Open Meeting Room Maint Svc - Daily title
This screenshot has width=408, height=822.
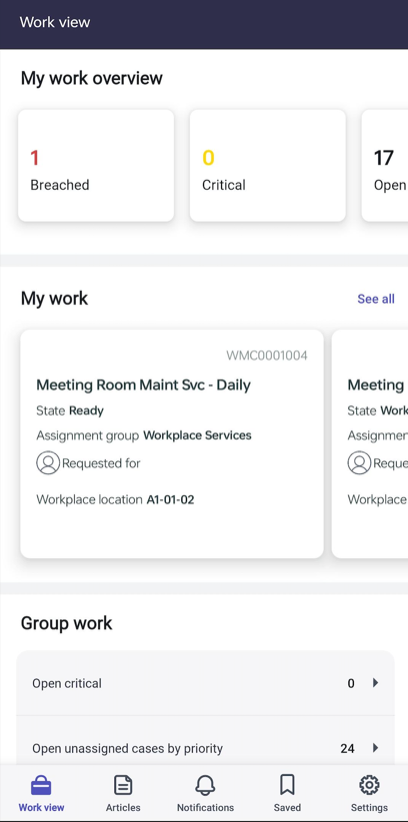tap(143, 385)
